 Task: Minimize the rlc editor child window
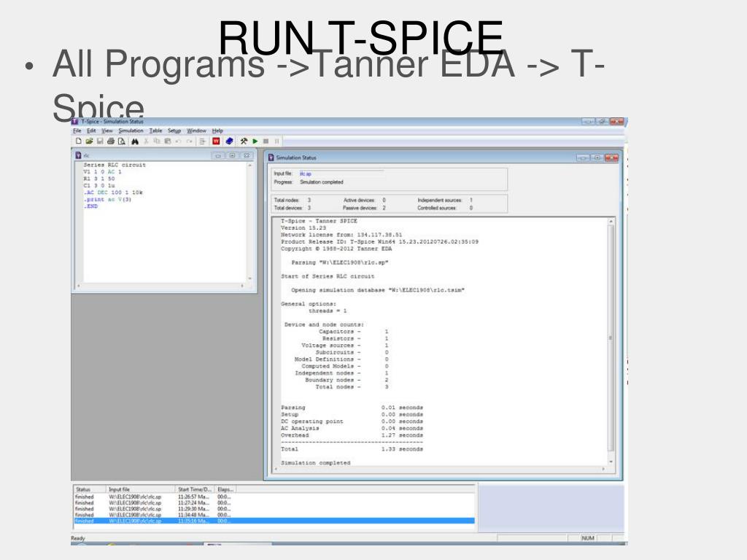217,155
